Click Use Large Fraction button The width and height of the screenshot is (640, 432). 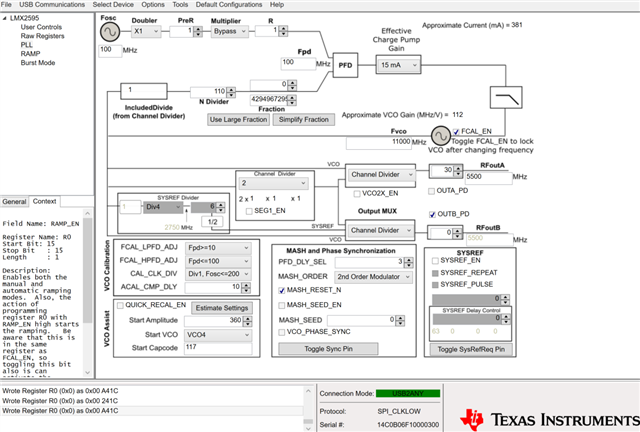(x=238, y=120)
